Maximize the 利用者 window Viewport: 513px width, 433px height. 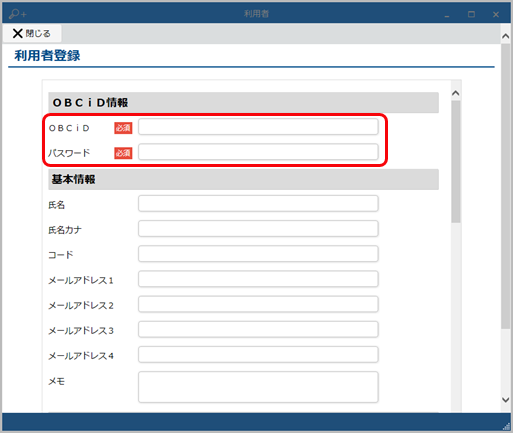[x=471, y=14]
